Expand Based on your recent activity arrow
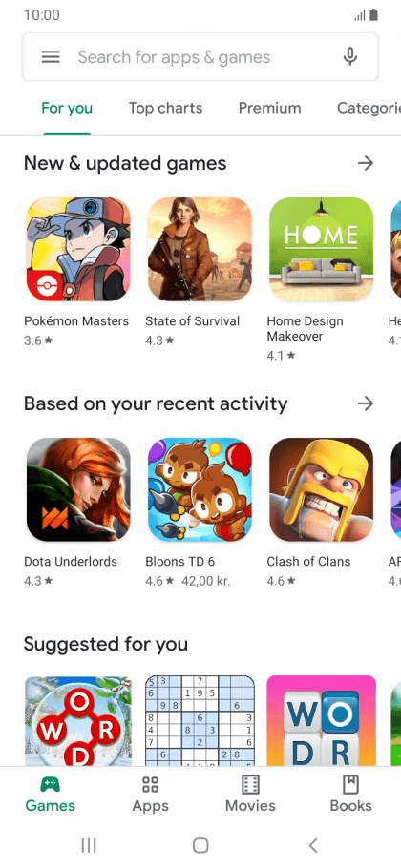Screen dimensions: 401x868 click(365, 403)
